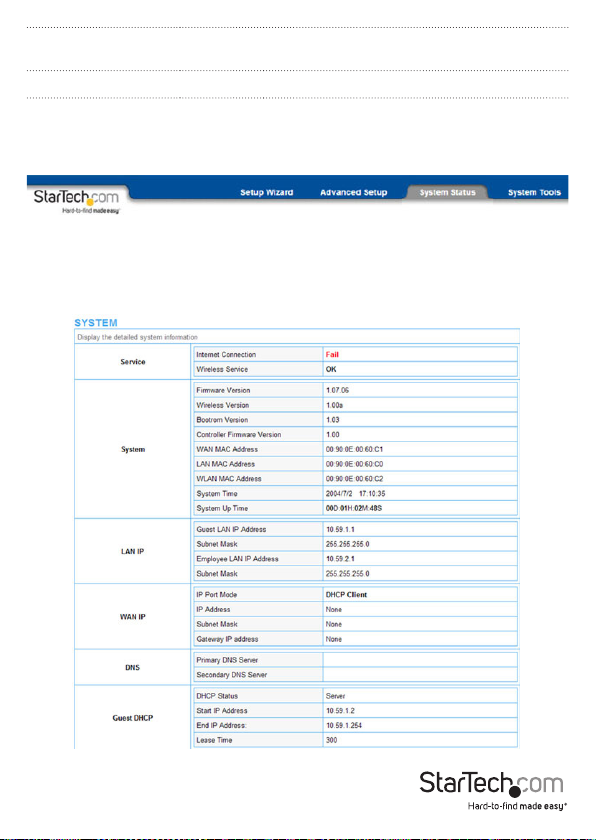The height and width of the screenshot is (840, 596).
Task: Select the DNS category cell
Action: (x=133, y=668)
